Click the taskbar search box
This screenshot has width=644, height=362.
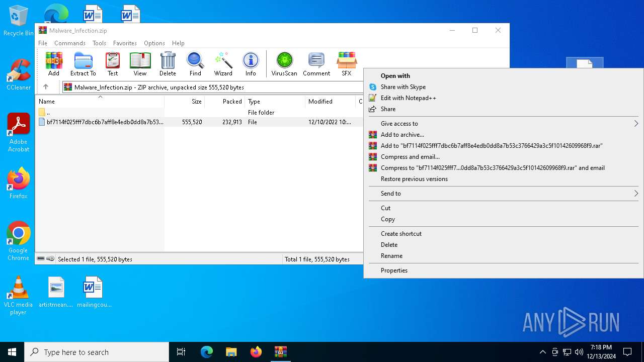coord(97,352)
